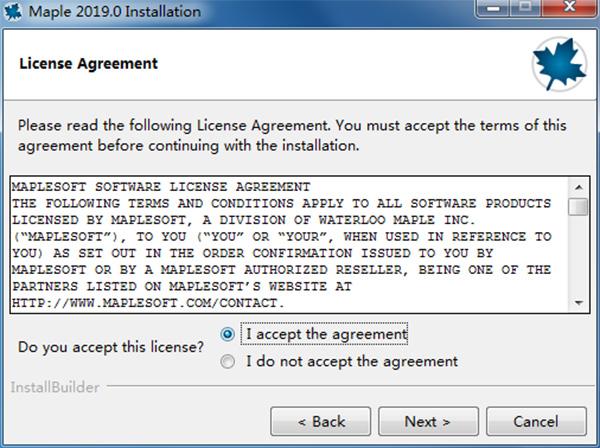Click the 'Do you accept this license?' label

(111, 347)
